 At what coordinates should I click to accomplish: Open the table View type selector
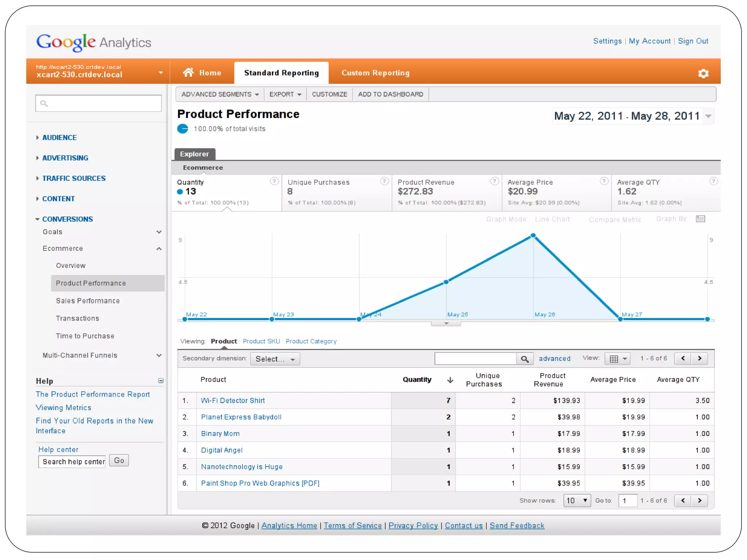[x=618, y=359]
